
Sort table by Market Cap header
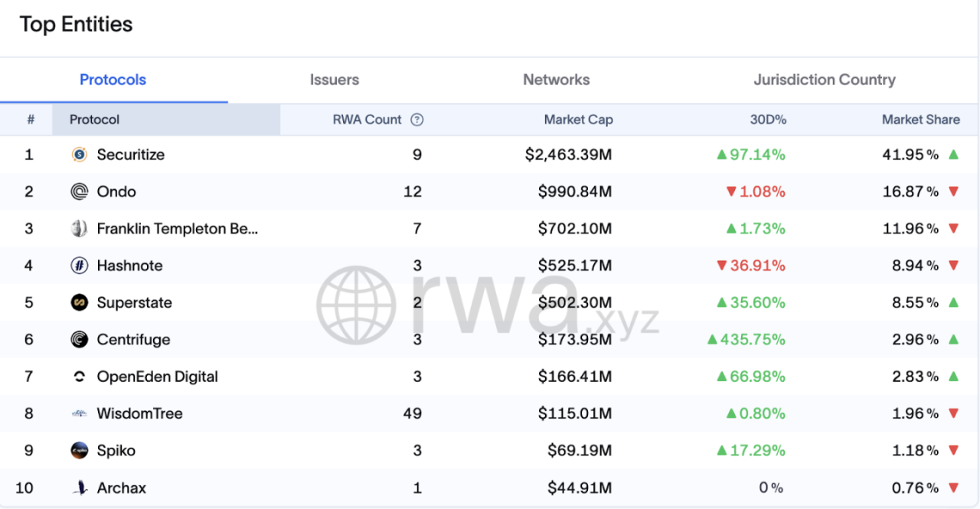pyautogui.click(x=578, y=119)
